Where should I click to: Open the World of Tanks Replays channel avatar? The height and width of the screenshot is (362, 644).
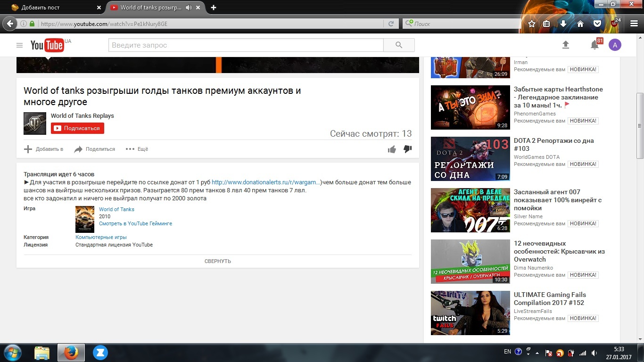pyautogui.click(x=35, y=123)
